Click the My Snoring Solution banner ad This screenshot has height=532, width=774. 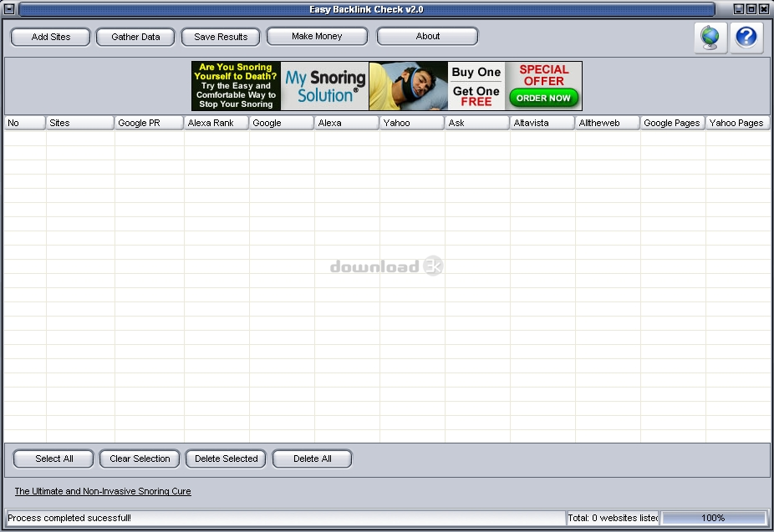(x=386, y=86)
